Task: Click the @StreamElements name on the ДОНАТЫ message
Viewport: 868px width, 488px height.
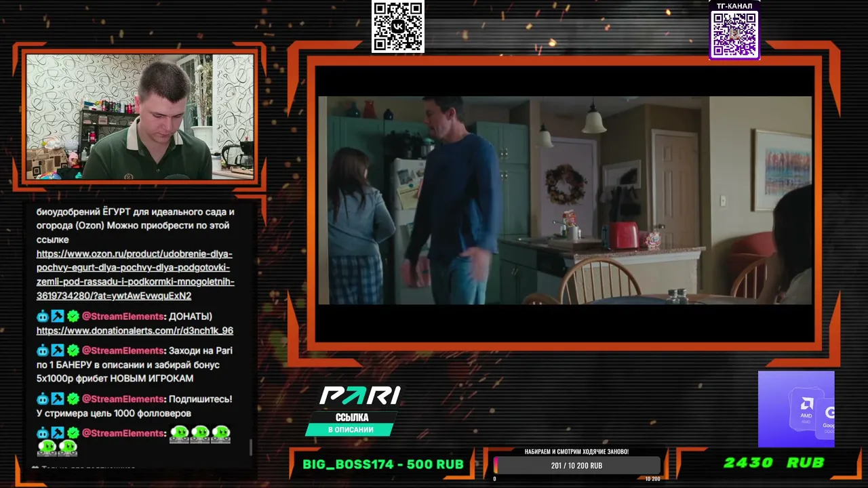Action: pos(123,317)
